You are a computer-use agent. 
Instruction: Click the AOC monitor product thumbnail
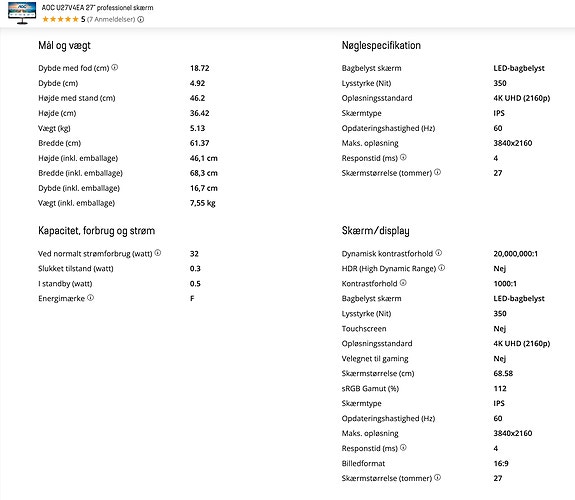tap(22, 13)
